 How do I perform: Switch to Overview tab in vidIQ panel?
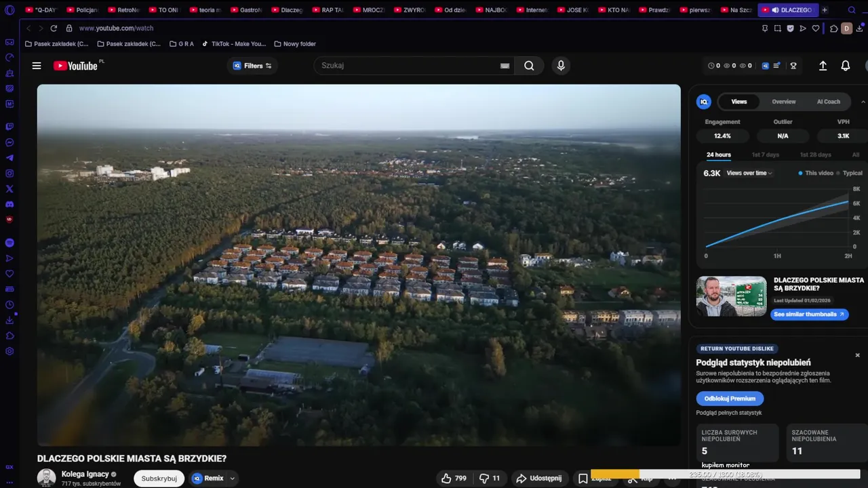(x=783, y=102)
